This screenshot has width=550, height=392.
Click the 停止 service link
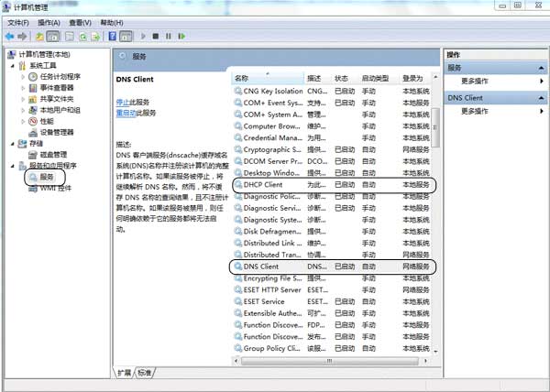(x=122, y=102)
